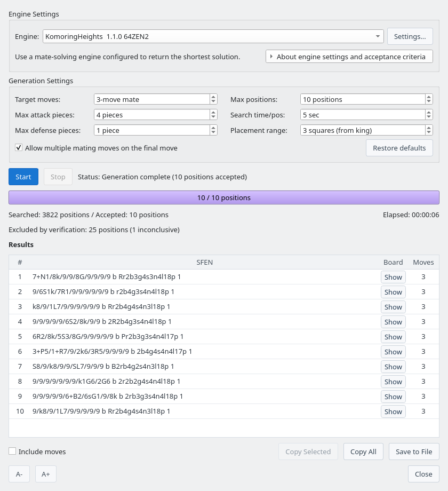Click the Max attack pieces value field

(152, 115)
